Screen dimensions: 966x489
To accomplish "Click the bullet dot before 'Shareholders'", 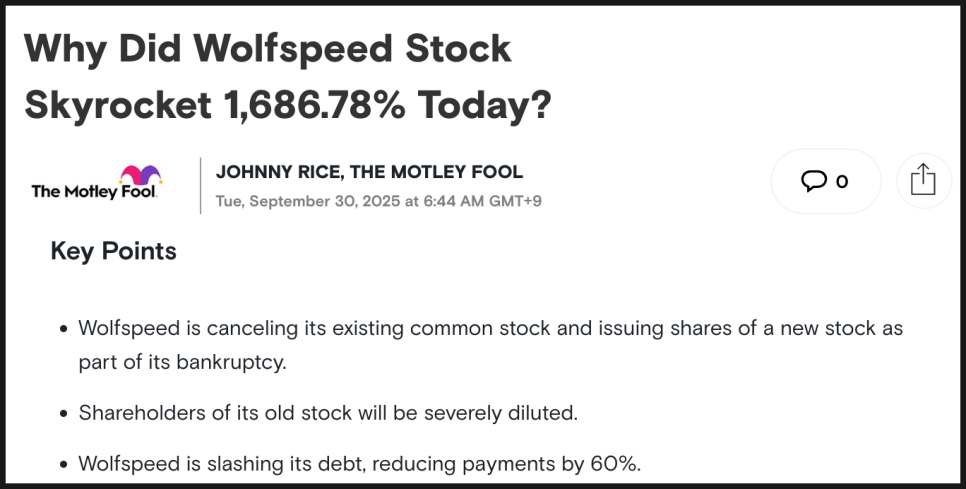I will point(64,413).
